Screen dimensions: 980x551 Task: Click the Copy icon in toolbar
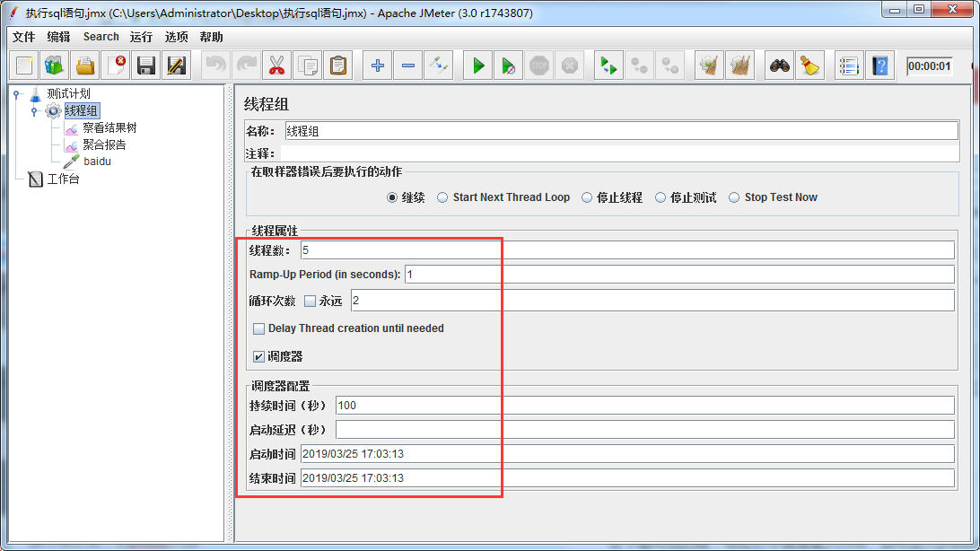(308, 66)
